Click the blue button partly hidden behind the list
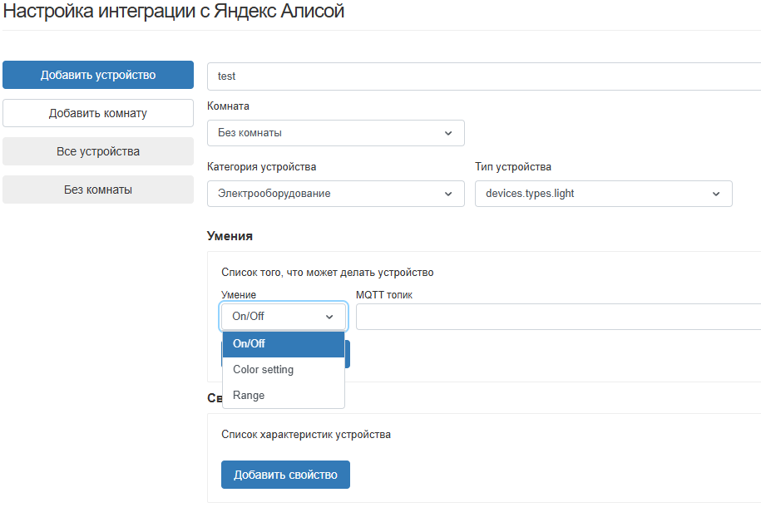The image size is (761, 532). click(348, 354)
